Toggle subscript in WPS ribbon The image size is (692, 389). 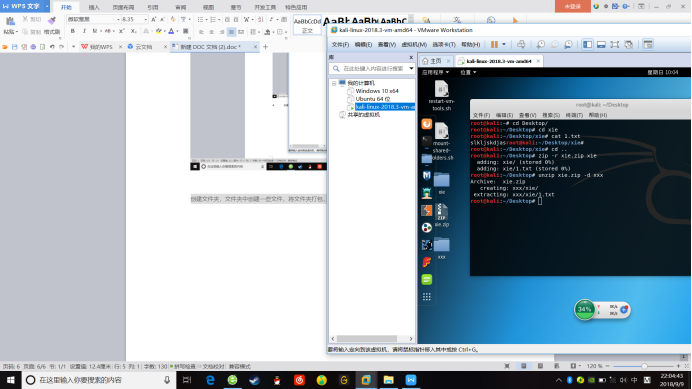coord(133,31)
